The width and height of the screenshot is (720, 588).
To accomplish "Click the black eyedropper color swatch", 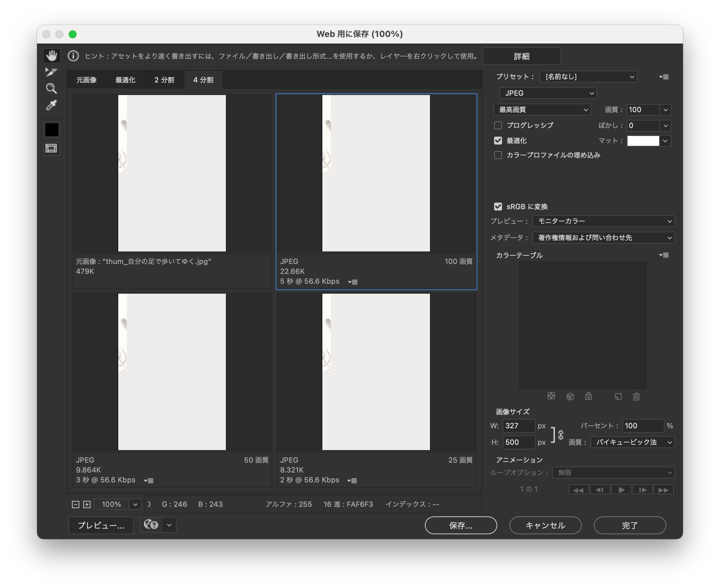I will click(x=52, y=130).
